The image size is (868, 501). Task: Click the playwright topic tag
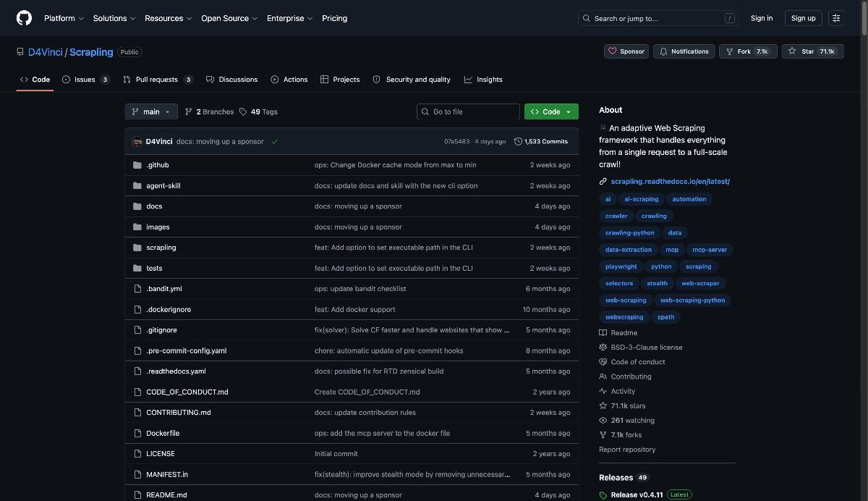621,266
